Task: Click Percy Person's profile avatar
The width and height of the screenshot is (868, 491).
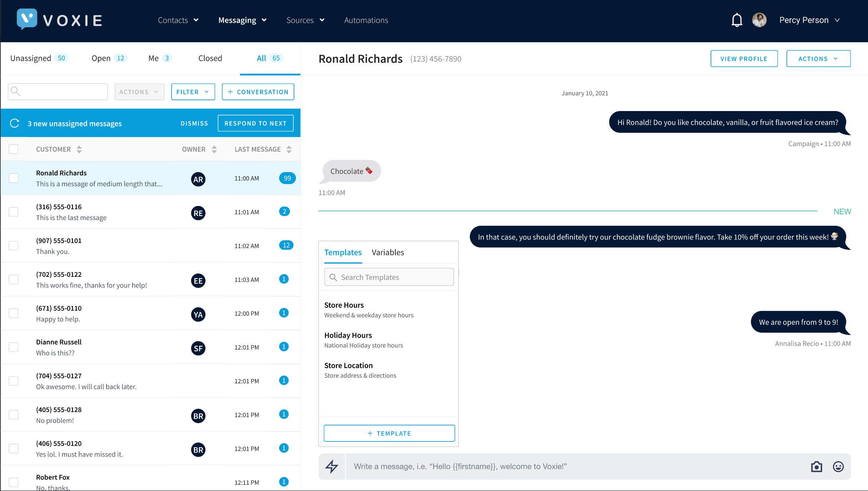Action: (759, 20)
